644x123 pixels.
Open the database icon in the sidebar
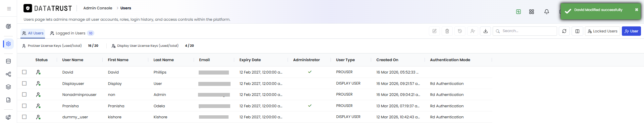click(x=8, y=61)
